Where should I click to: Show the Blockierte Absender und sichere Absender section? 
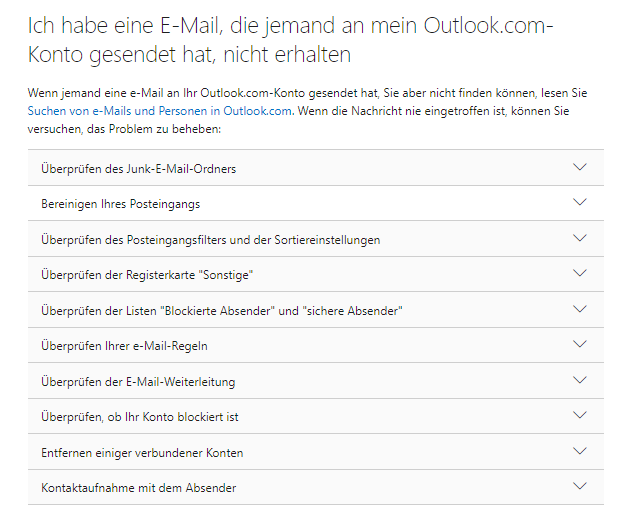tap(316, 310)
